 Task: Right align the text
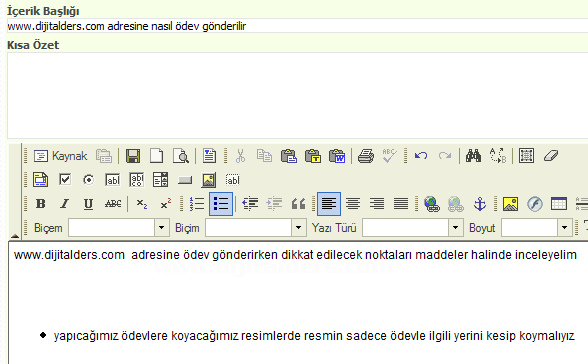[377, 204]
